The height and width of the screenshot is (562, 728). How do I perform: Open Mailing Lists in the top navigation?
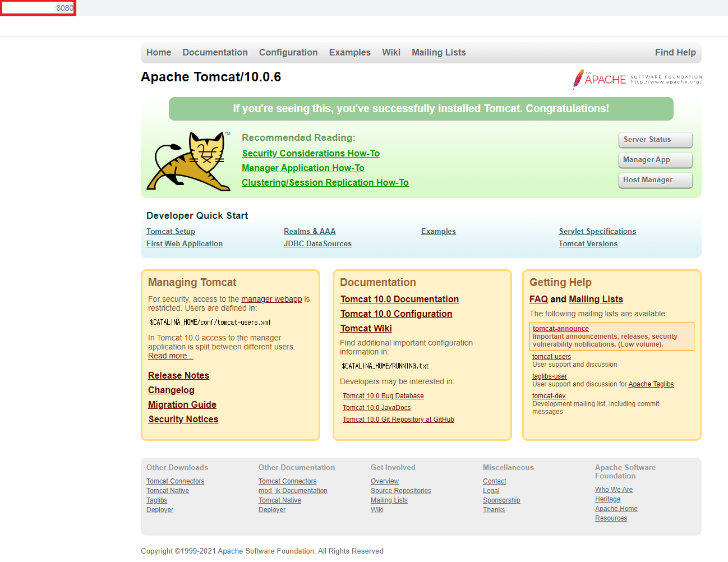coord(439,52)
